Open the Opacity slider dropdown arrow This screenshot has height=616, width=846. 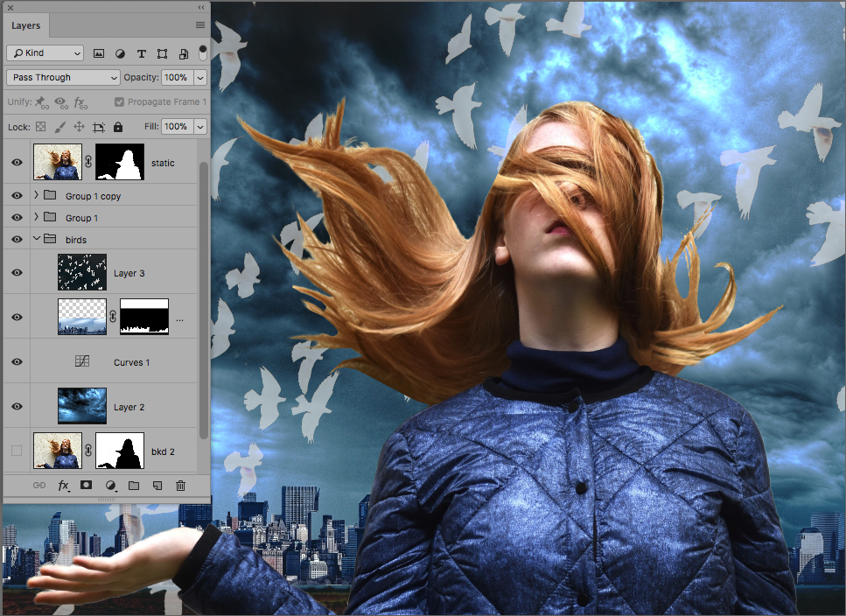(200, 78)
